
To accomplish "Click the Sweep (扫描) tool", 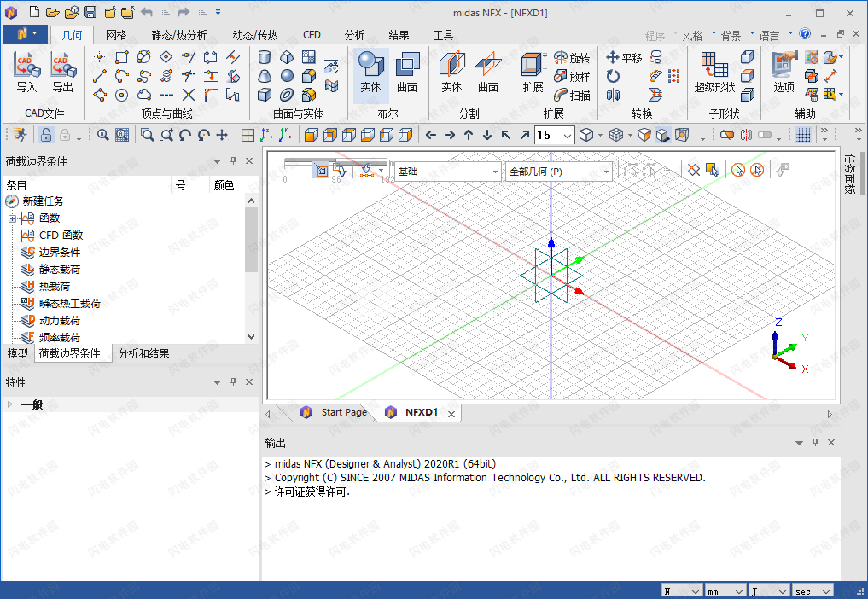I will tap(572, 96).
